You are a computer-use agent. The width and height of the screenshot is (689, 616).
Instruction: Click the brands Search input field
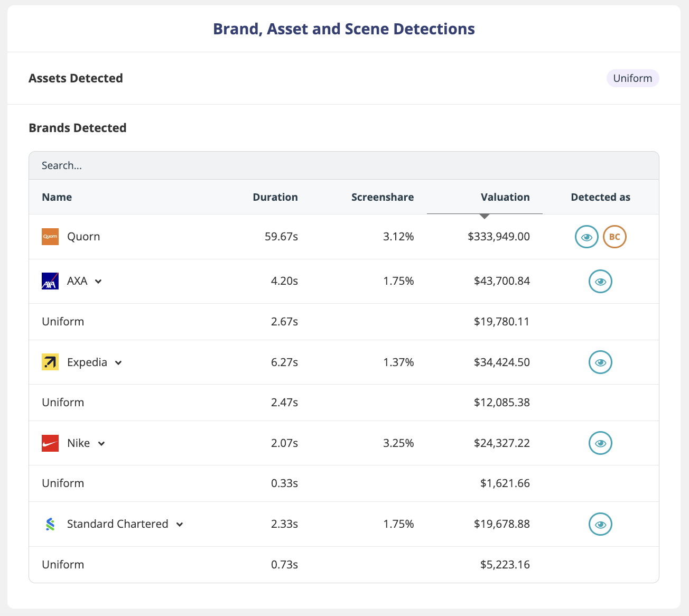coord(343,165)
